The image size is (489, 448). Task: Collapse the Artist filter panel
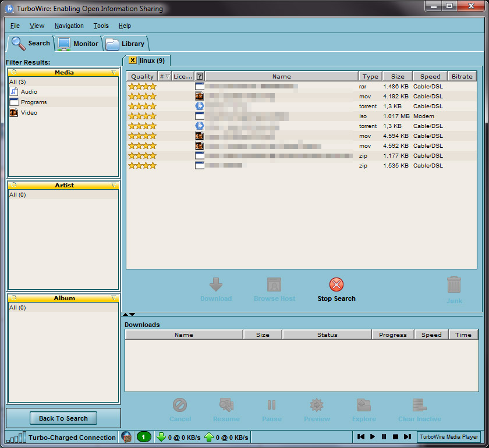coord(114,186)
